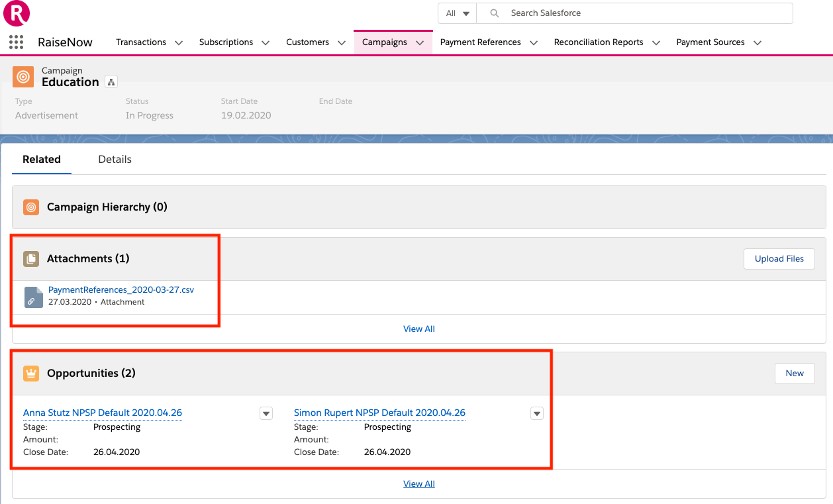
Task: Expand the Subscriptions tab dropdown arrow
Action: point(266,42)
